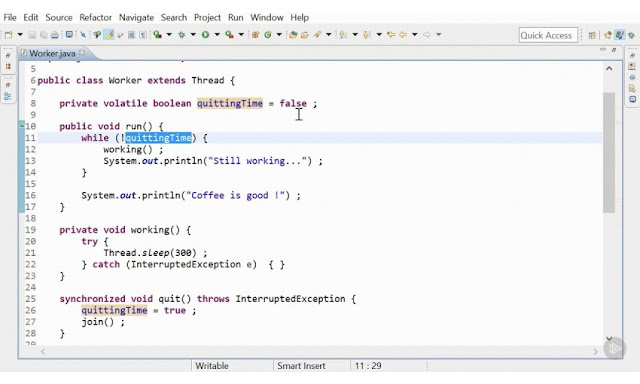Image resolution: width=640 pixels, height=384 pixels.
Task: Open the New Java Class dropdown arrow
Action: (279, 34)
